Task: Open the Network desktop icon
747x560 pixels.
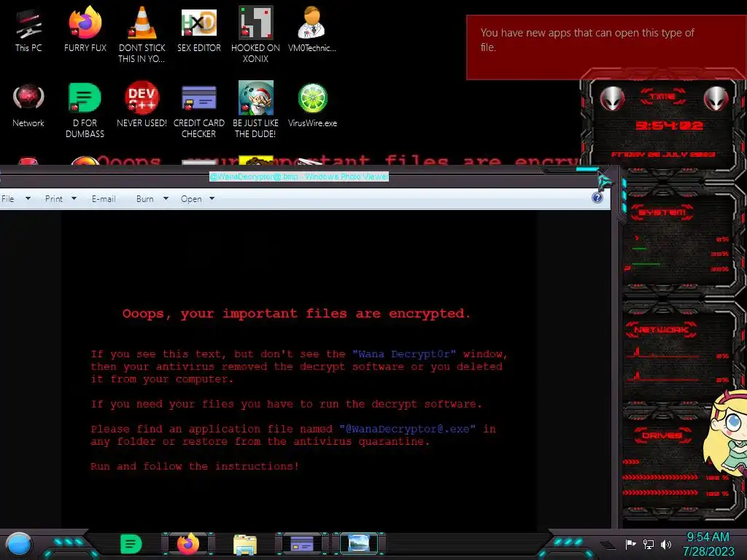Action: click(x=28, y=106)
